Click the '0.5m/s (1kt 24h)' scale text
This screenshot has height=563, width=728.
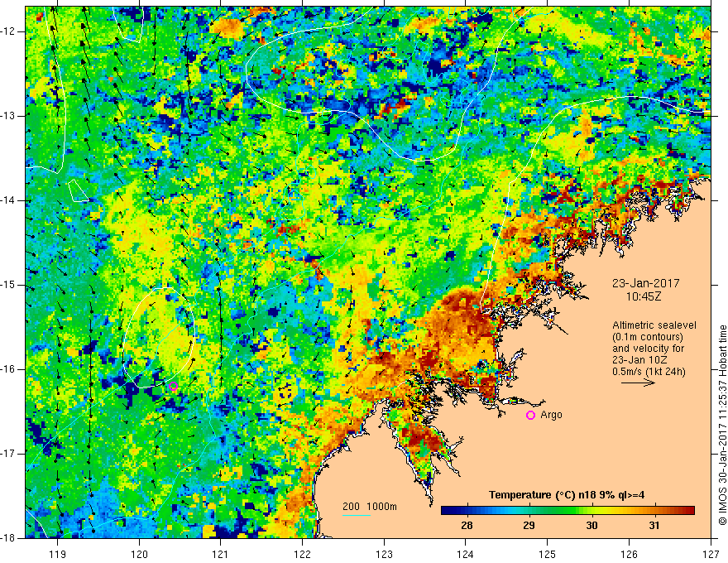tap(649, 372)
